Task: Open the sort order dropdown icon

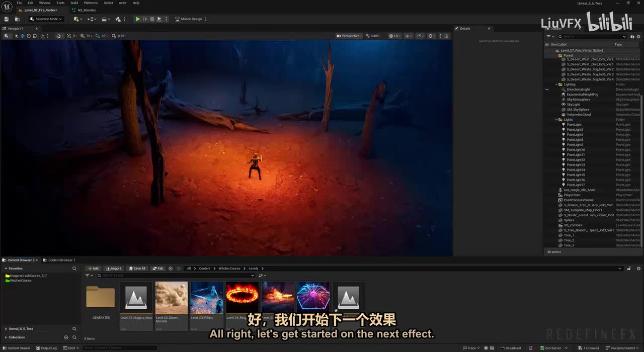Action: (262, 276)
